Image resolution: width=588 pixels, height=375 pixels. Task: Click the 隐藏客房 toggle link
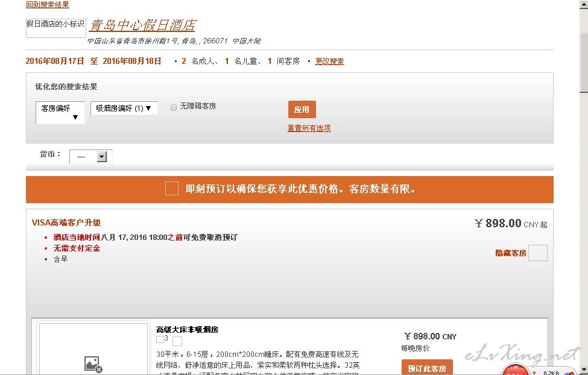[x=511, y=253]
